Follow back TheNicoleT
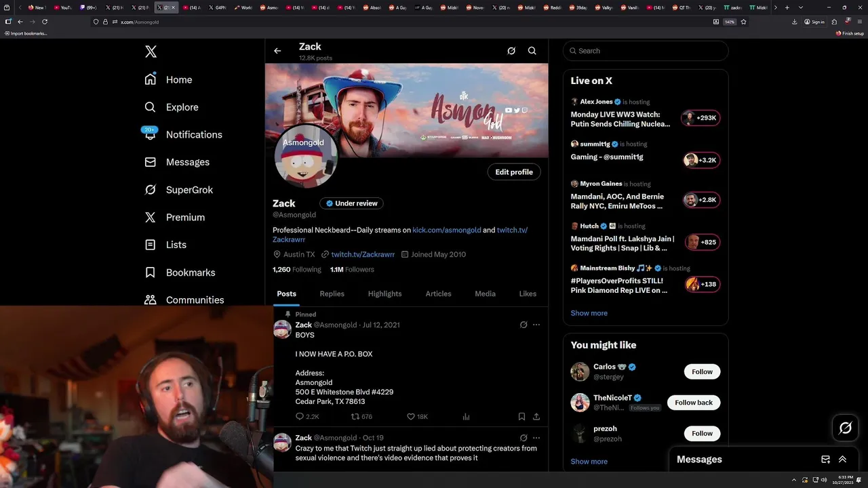This screenshot has width=868, height=488. tap(694, 403)
